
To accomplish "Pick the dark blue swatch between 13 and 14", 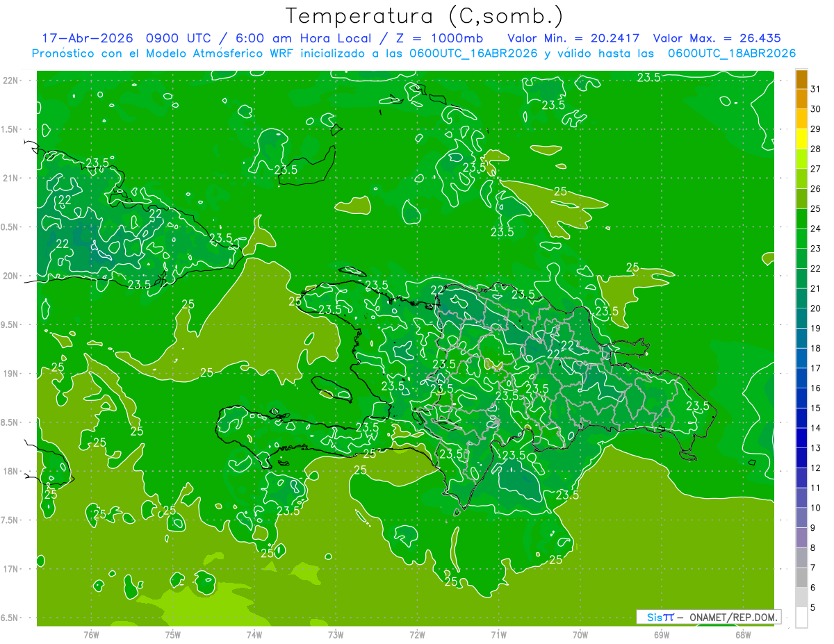I will (x=801, y=438).
